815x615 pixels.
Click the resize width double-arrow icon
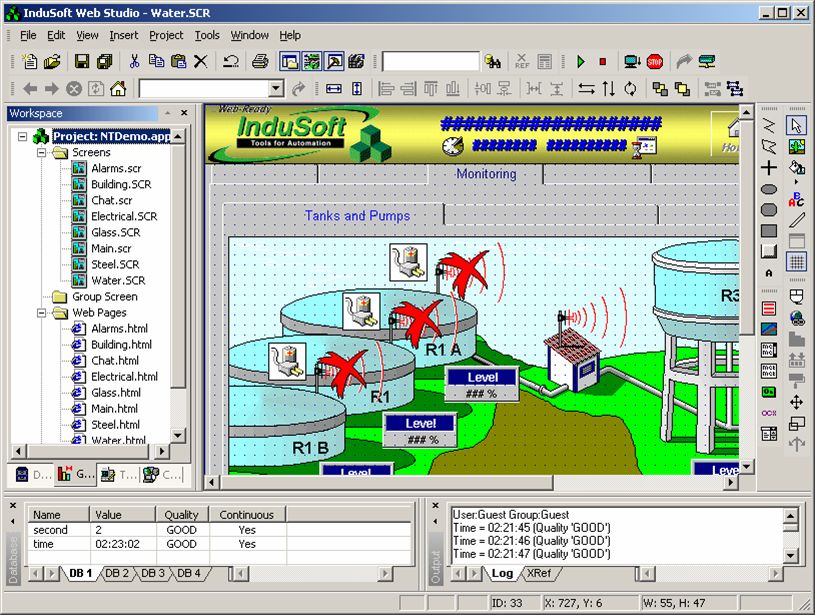(334, 89)
